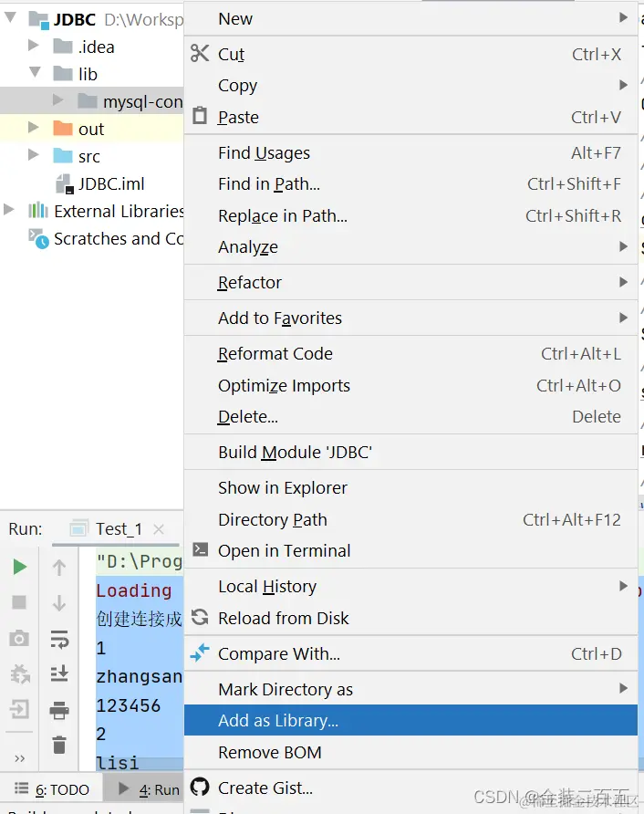Viewport: 644px width, 814px height.
Task: Click the External Libraries bars icon
Action: [x=38, y=211]
